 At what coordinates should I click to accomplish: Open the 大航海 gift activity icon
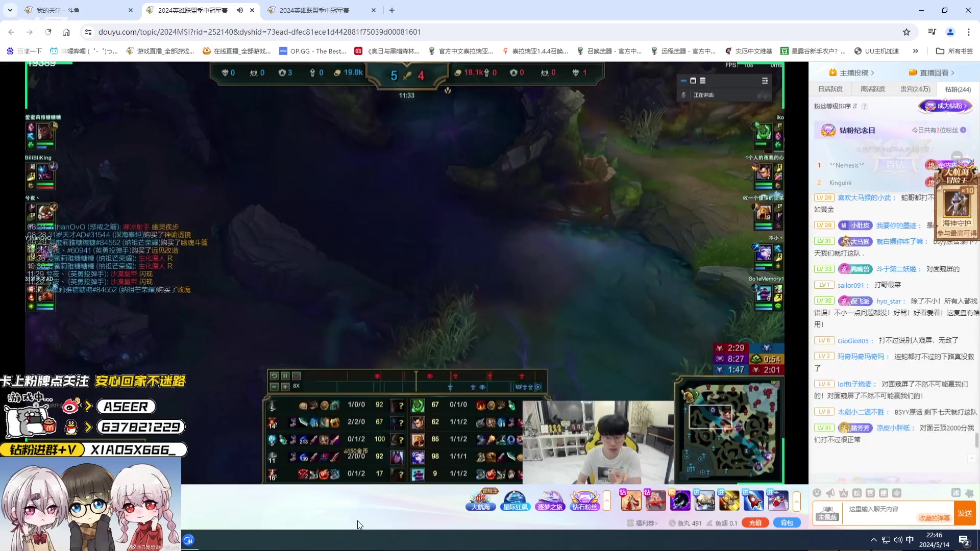[481, 500]
